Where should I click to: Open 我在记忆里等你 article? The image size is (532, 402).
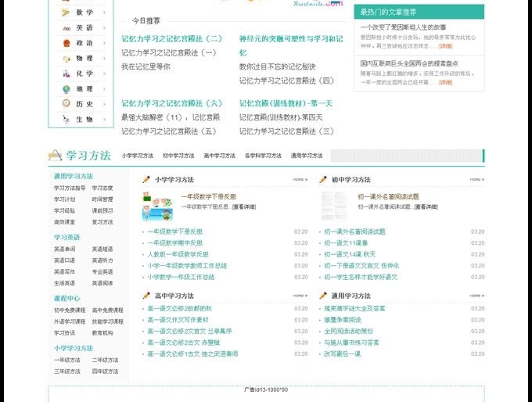(x=146, y=66)
